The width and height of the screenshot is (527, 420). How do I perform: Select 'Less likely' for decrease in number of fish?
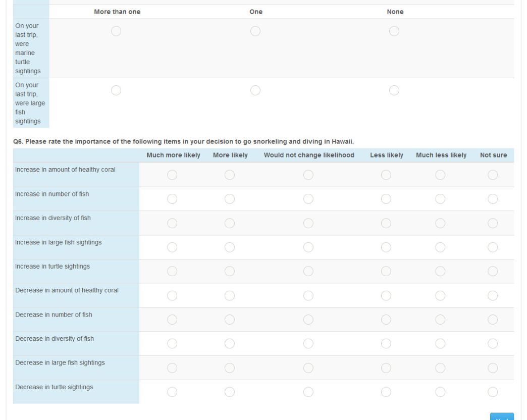point(386,320)
